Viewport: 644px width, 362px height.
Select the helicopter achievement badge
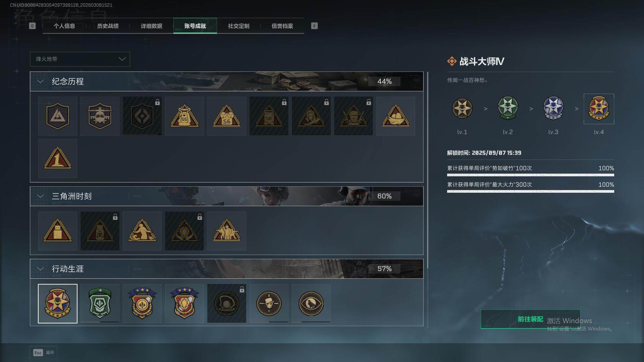[100, 116]
